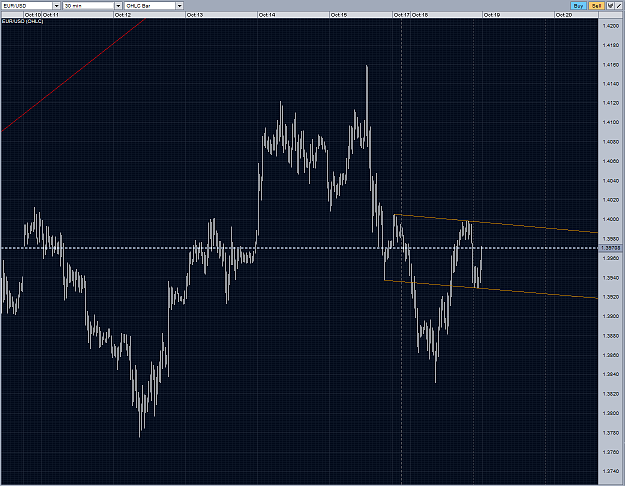Image resolution: width=625 pixels, height=486 pixels.
Task: Click the Oct 13 date label
Action: tap(195, 15)
